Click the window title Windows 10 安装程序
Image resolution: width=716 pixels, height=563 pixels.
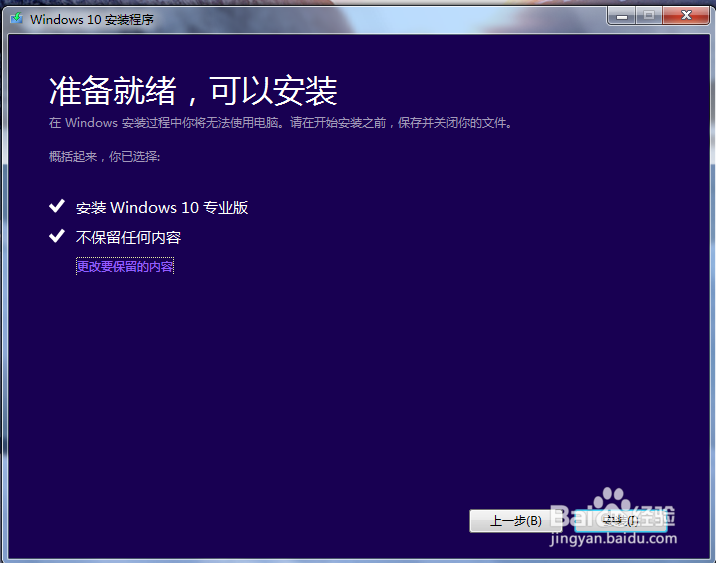(x=92, y=20)
